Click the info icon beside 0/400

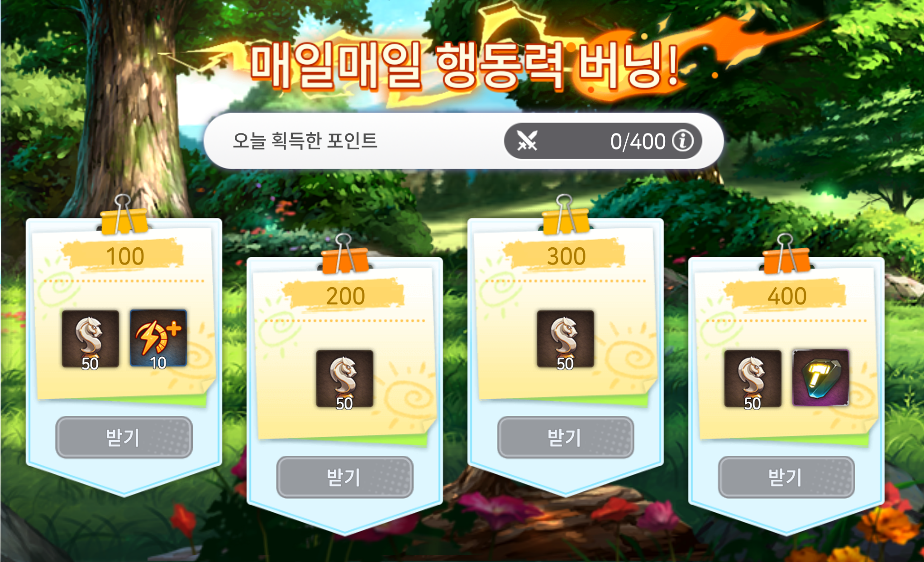(682, 141)
